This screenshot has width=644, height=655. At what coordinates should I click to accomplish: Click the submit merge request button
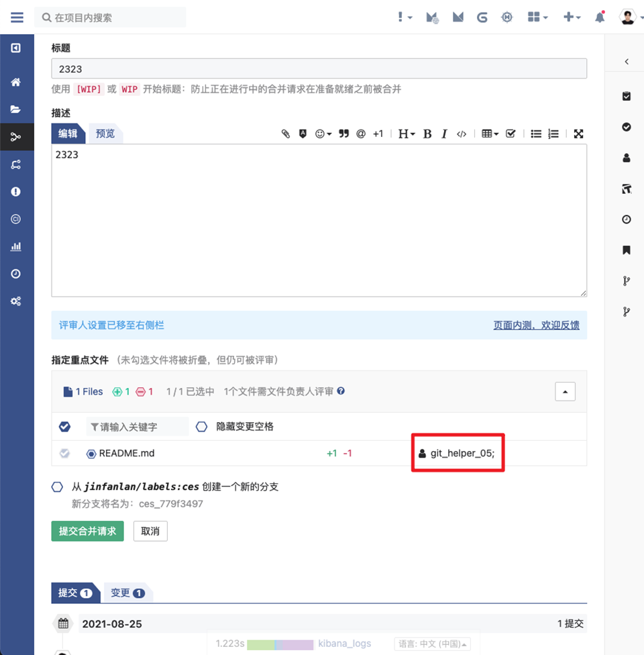coord(87,531)
